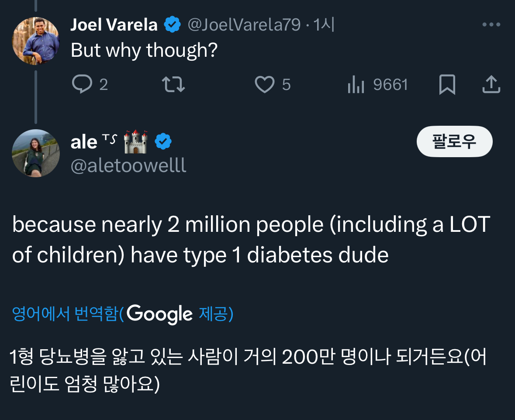Open ale's profile avatar
The height and width of the screenshot is (420, 515).
(35, 153)
